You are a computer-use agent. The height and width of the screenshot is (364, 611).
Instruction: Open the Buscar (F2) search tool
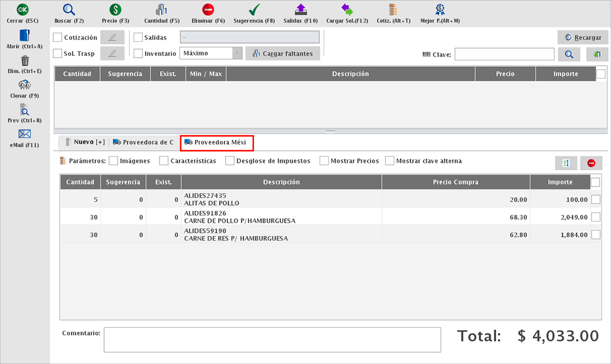(69, 10)
